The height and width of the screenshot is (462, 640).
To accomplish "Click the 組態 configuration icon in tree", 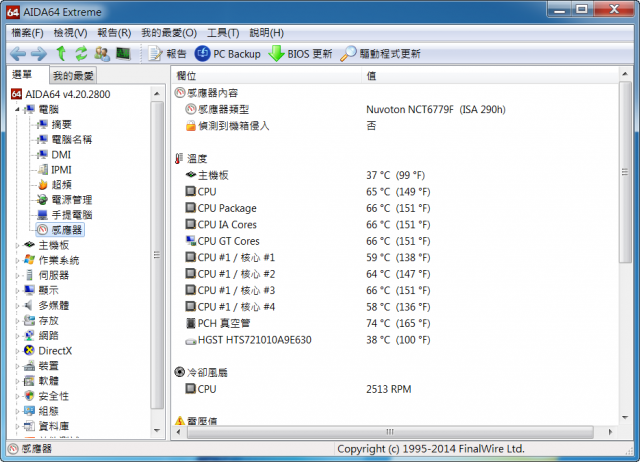I will (x=29, y=411).
